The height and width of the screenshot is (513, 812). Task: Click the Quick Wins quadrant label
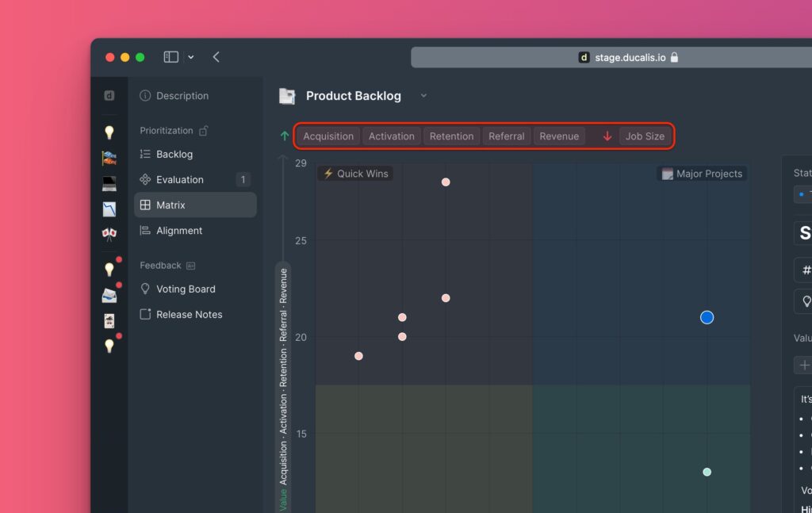click(356, 174)
